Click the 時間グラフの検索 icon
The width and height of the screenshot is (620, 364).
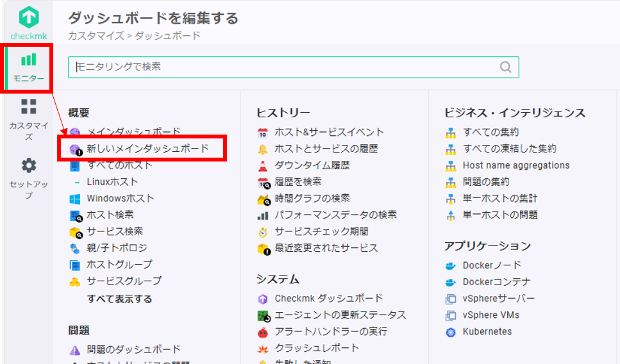coord(264,199)
